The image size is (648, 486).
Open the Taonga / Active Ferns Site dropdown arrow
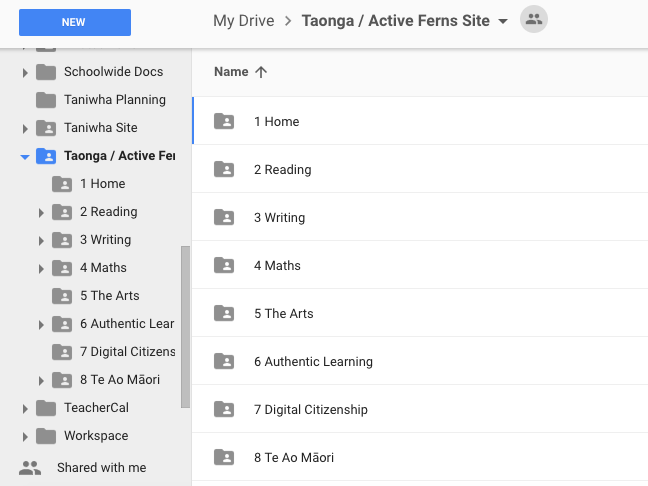point(502,21)
